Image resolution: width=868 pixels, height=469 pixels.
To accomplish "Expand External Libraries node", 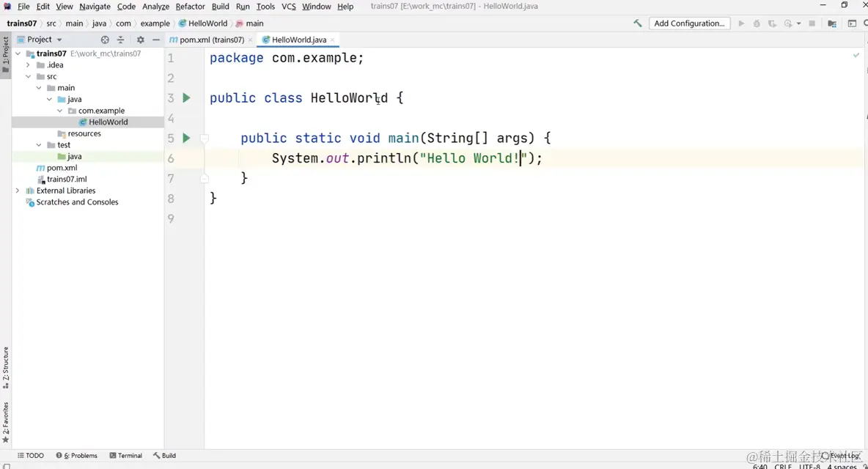I will pyautogui.click(x=18, y=191).
